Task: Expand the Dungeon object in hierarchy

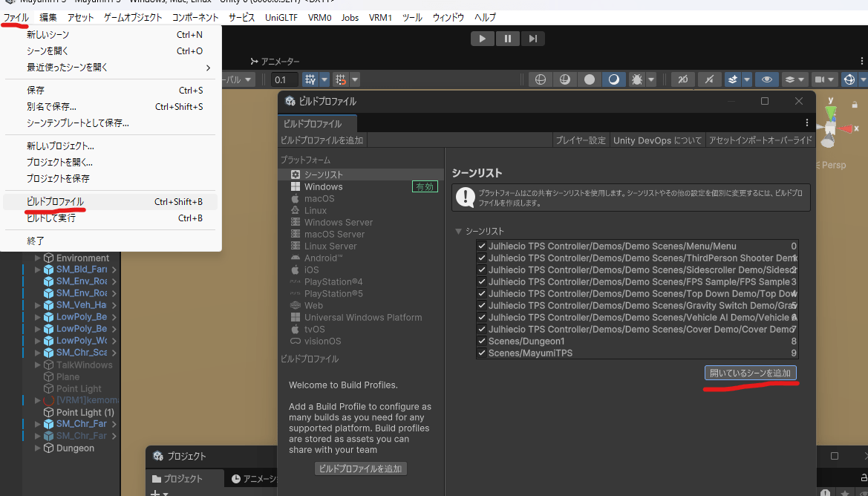Action: click(39, 448)
